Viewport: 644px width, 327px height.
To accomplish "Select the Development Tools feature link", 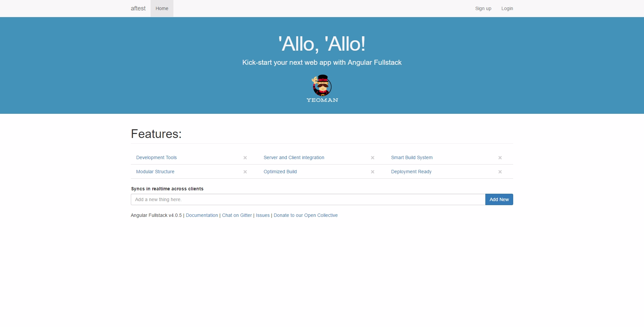I will (156, 157).
